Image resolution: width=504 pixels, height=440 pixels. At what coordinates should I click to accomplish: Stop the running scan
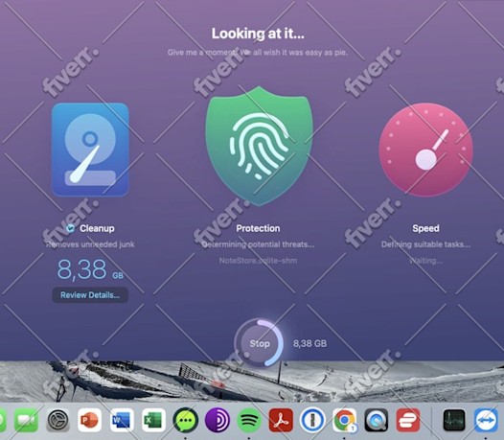tap(260, 343)
